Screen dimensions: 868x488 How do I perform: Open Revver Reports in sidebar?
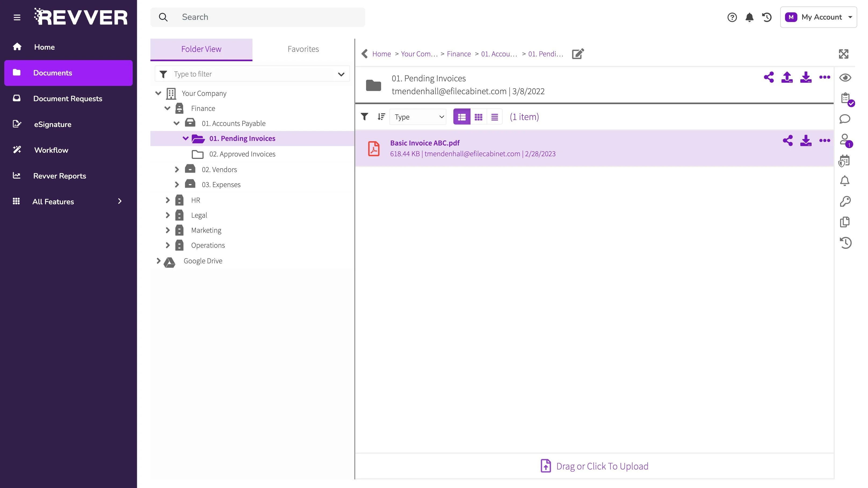(68, 176)
